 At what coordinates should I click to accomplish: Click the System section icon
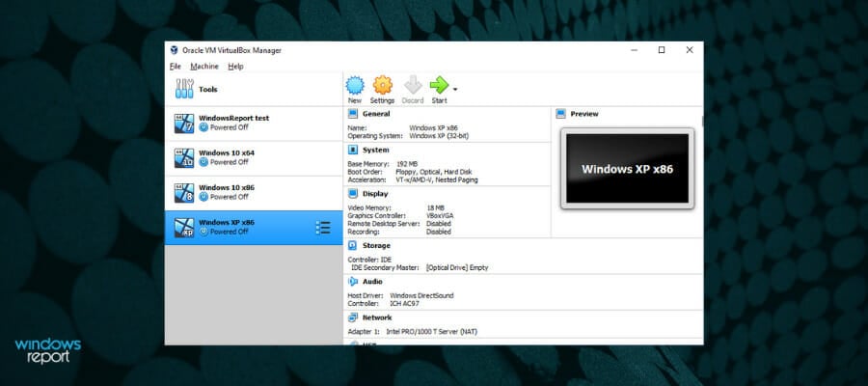click(352, 151)
